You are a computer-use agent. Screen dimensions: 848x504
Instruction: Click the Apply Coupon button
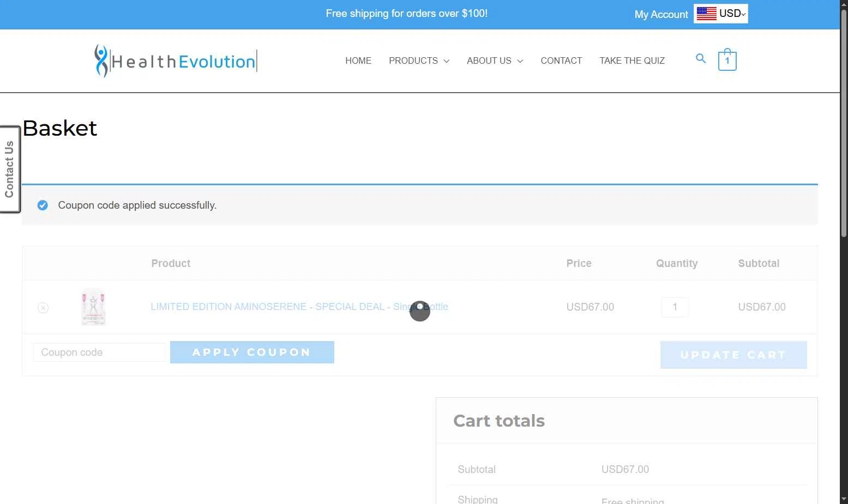(x=252, y=352)
